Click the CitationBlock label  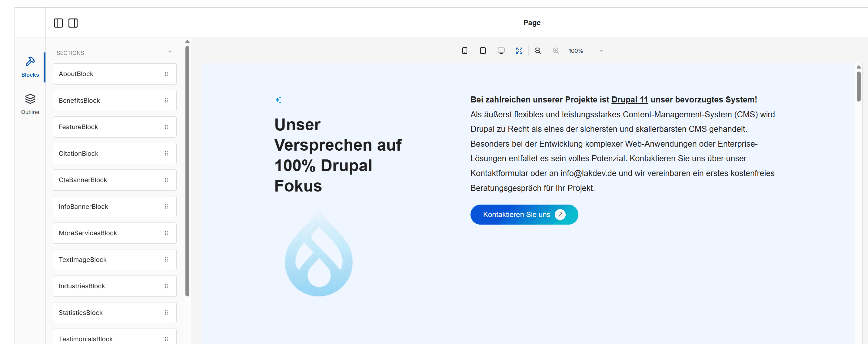78,153
